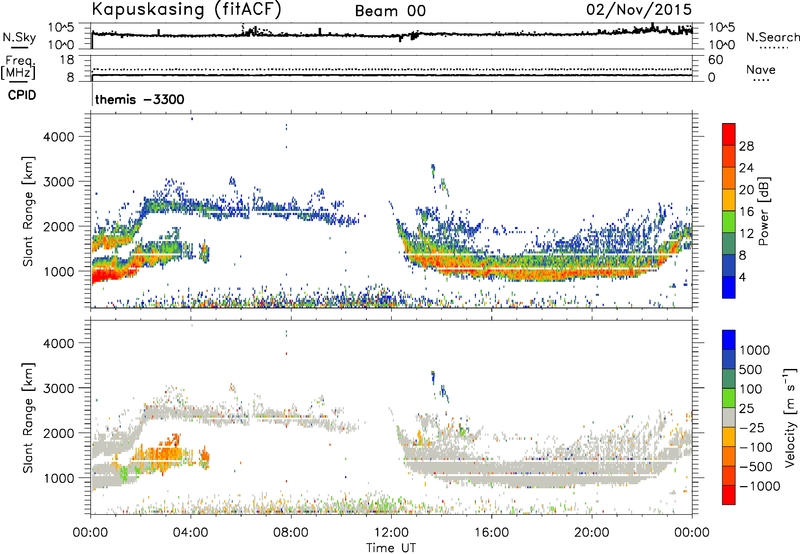Click the 'Power [dB]' colorbar label
Viewport: 800px width, 554px height.
tap(763, 211)
